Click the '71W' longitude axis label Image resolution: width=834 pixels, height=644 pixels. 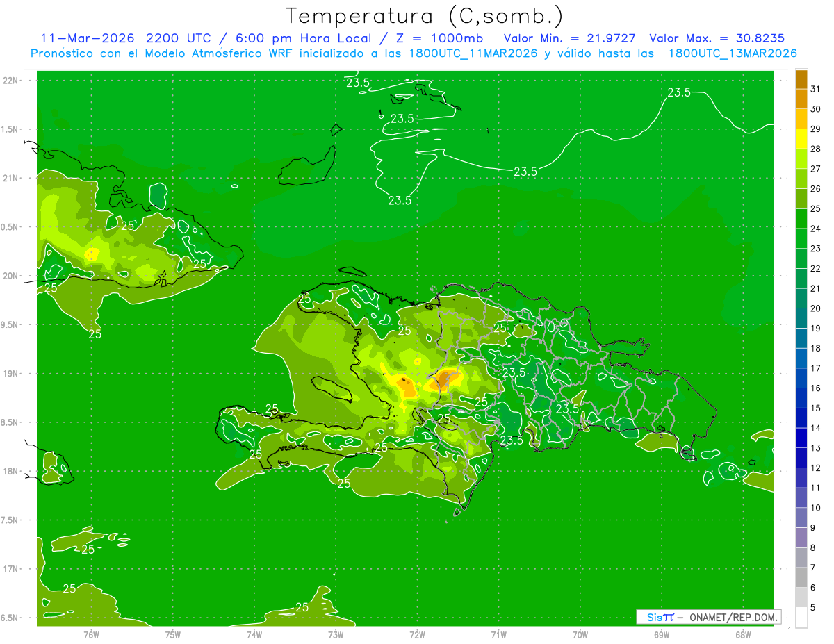(x=498, y=634)
